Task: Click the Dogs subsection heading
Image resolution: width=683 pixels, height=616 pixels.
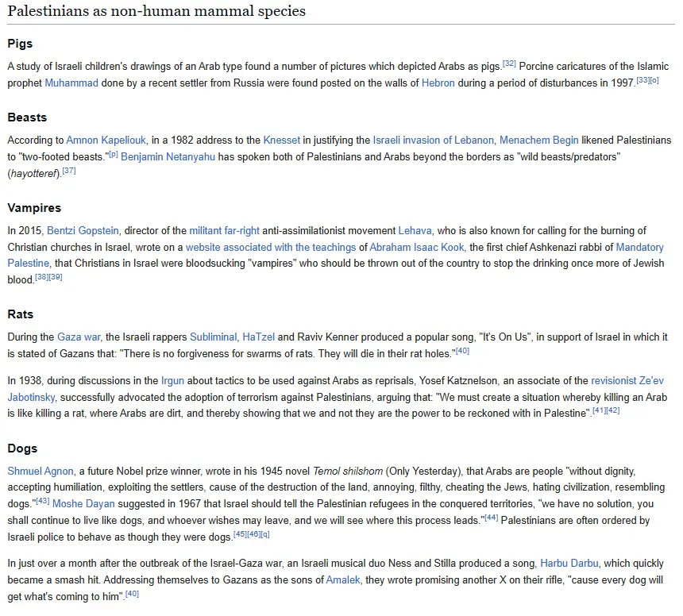Action: [22, 448]
